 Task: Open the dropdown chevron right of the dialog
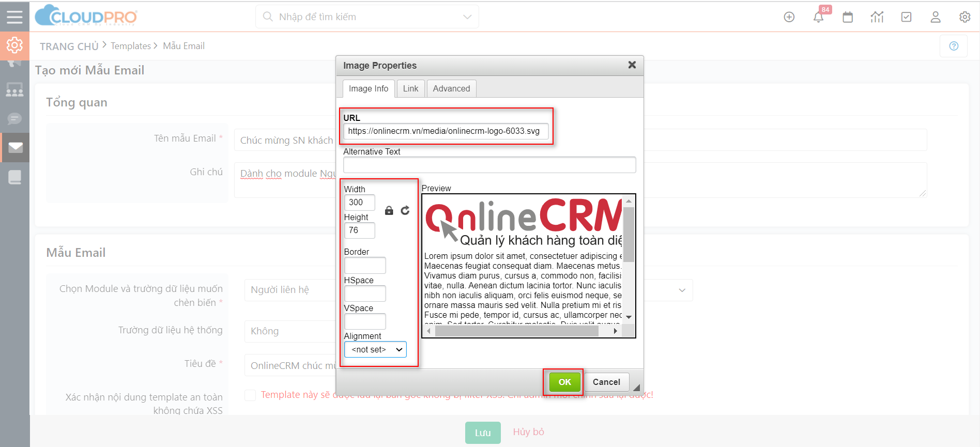pyautogui.click(x=682, y=290)
